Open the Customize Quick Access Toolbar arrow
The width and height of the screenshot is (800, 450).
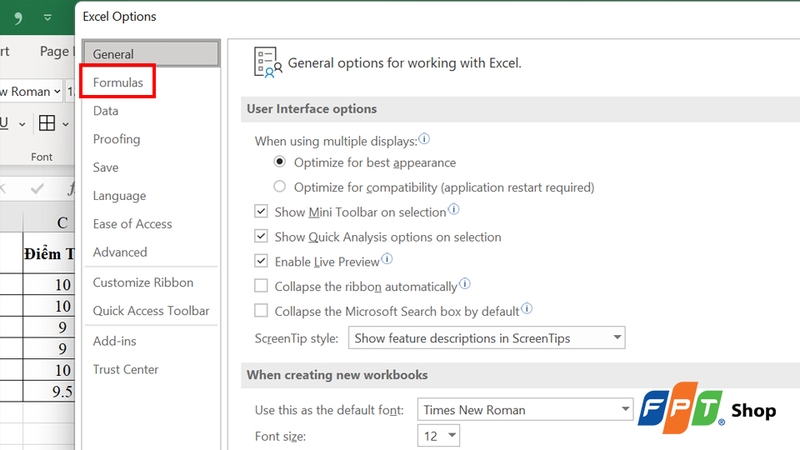pyautogui.click(x=47, y=17)
